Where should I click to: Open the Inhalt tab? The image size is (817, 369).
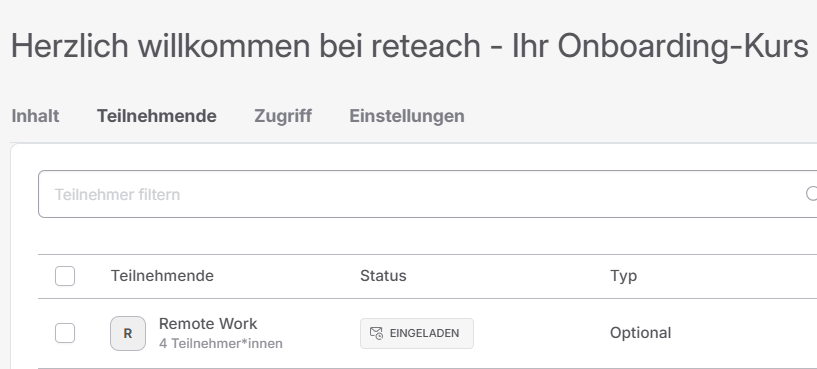point(35,116)
